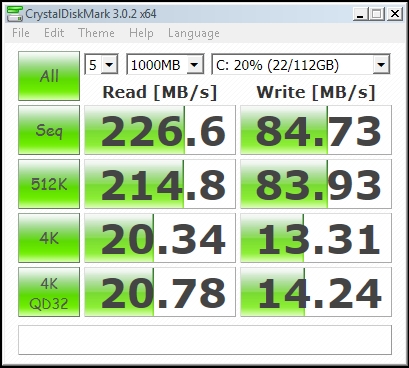The height and width of the screenshot is (368, 409).
Task: Start the 4K benchmark
Action: click(49, 238)
